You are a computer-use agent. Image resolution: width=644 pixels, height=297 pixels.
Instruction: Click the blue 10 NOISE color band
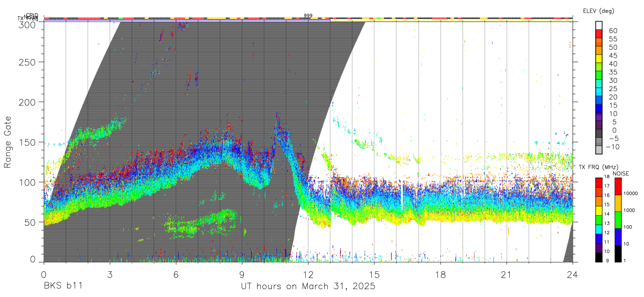pos(617,237)
